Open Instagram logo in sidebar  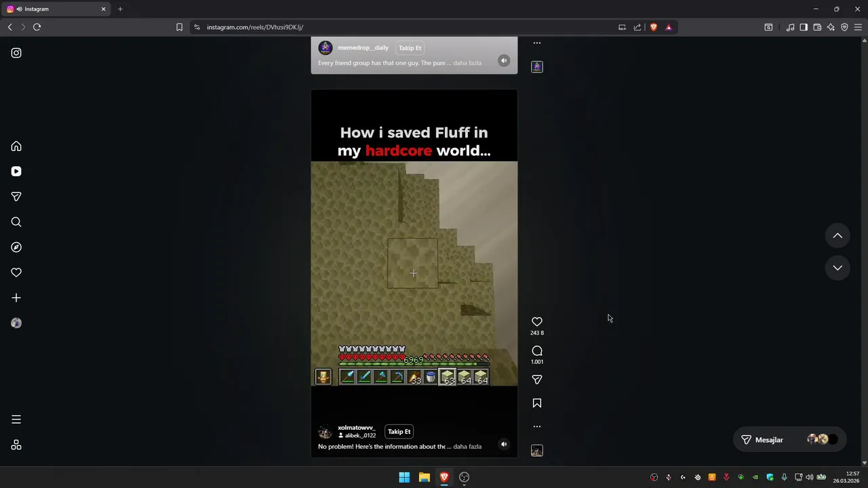click(16, 53)
